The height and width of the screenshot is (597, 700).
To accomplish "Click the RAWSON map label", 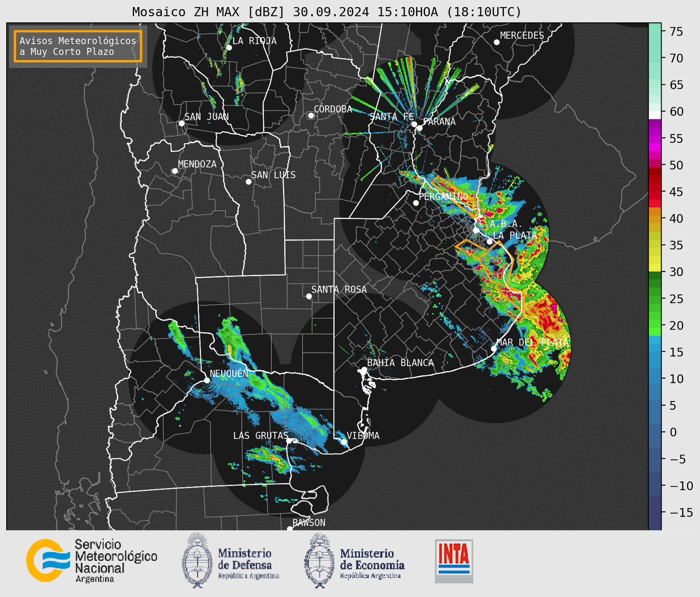I will 309,523.
